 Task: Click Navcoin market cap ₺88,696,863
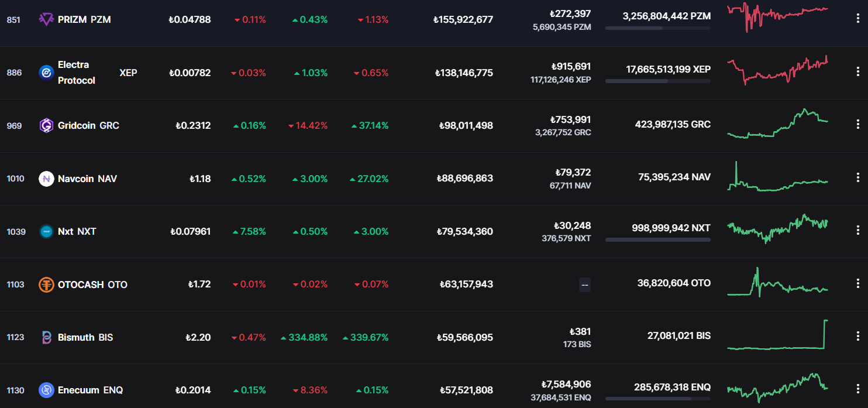point(464,179)
